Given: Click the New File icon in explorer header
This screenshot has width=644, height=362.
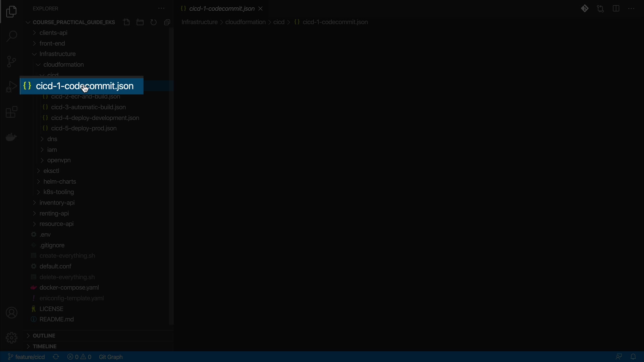Looking at the screenshot, I should tap(126, 22).
